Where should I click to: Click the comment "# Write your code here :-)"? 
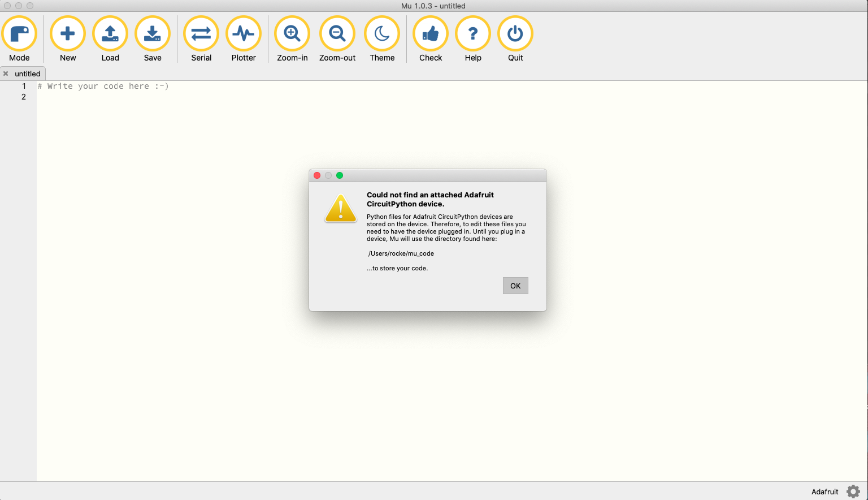[x=103, y=86]
